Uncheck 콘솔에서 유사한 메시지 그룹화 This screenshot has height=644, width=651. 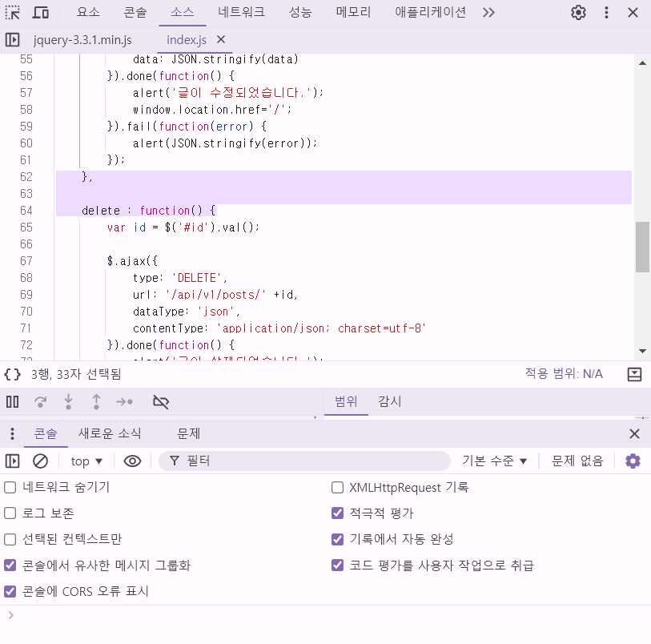pos(10,566)
